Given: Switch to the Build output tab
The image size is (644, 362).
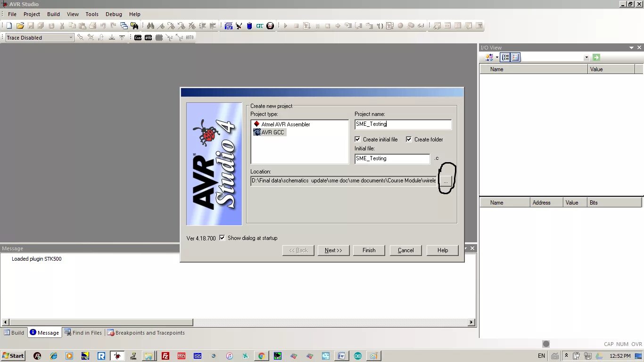Looking at the screenshot, I should [x=14, y=333].
